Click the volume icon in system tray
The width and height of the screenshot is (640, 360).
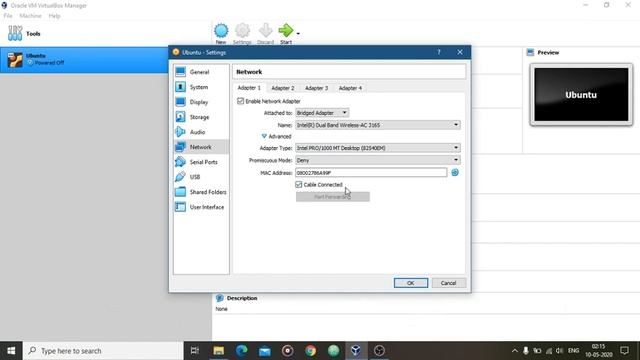coord(560,351)
